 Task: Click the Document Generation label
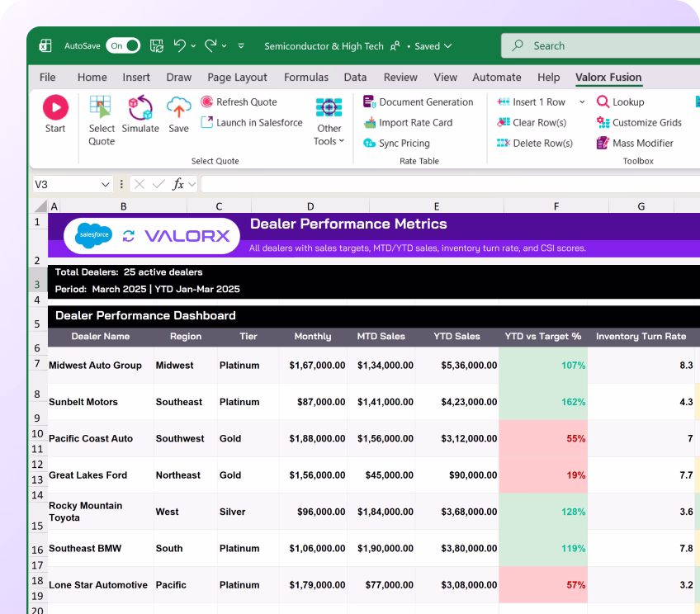click(x=426, y=102)
